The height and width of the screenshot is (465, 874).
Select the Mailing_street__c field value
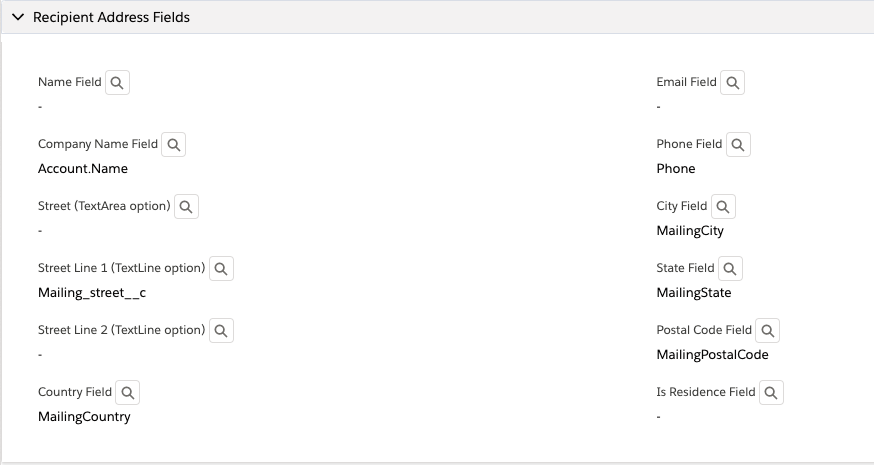coord(92,293)
